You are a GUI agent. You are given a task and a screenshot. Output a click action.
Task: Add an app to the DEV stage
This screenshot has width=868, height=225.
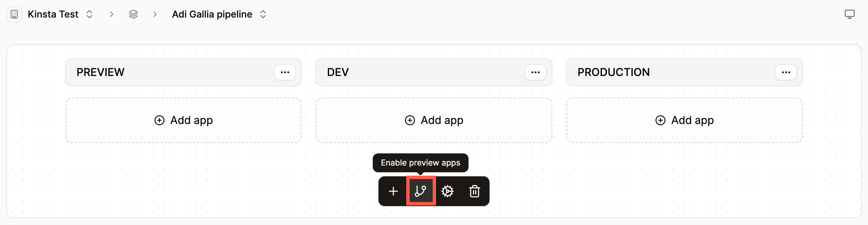[434, 120]
